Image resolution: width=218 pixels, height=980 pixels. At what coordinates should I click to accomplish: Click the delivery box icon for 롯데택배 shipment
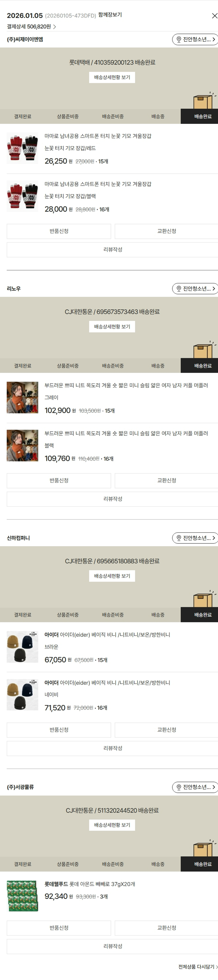pos(203,101)
